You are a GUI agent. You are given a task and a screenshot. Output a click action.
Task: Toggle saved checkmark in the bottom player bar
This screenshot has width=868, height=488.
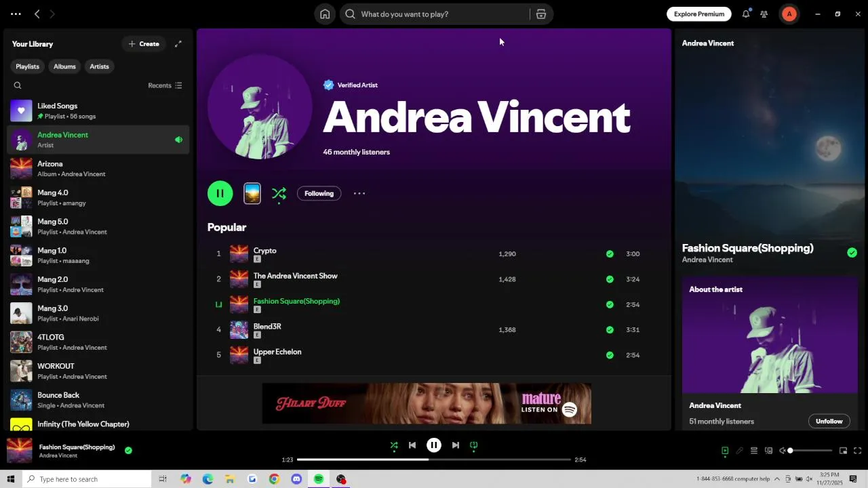tap(128, 450)
